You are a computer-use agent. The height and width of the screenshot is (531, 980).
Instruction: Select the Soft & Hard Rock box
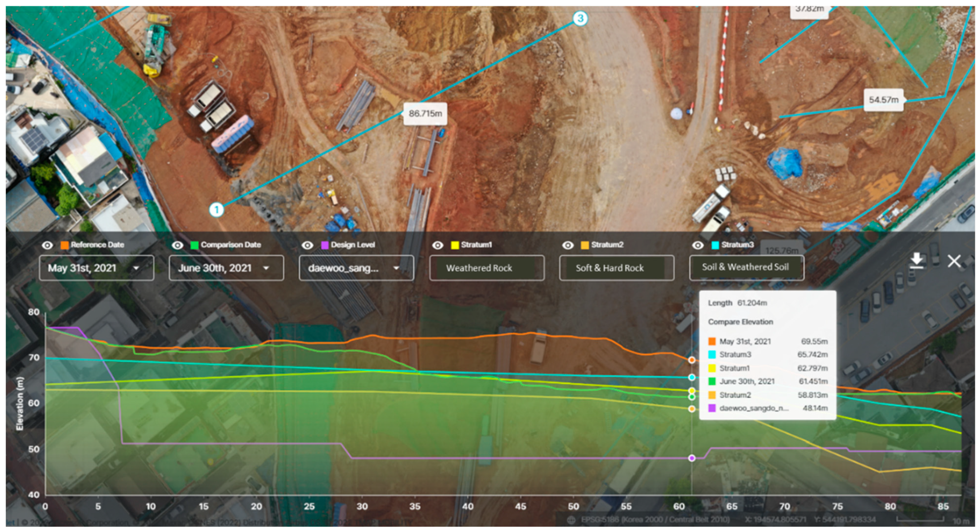click(x=616, y=268)
